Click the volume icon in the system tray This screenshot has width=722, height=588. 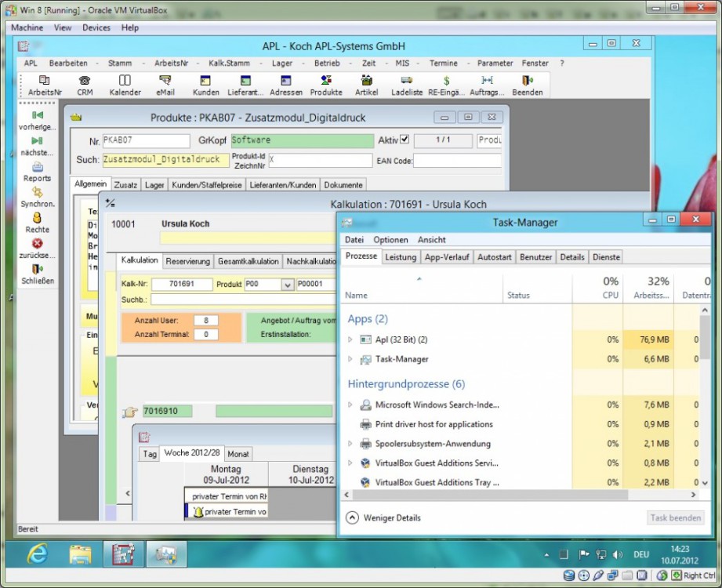(618, 555)
